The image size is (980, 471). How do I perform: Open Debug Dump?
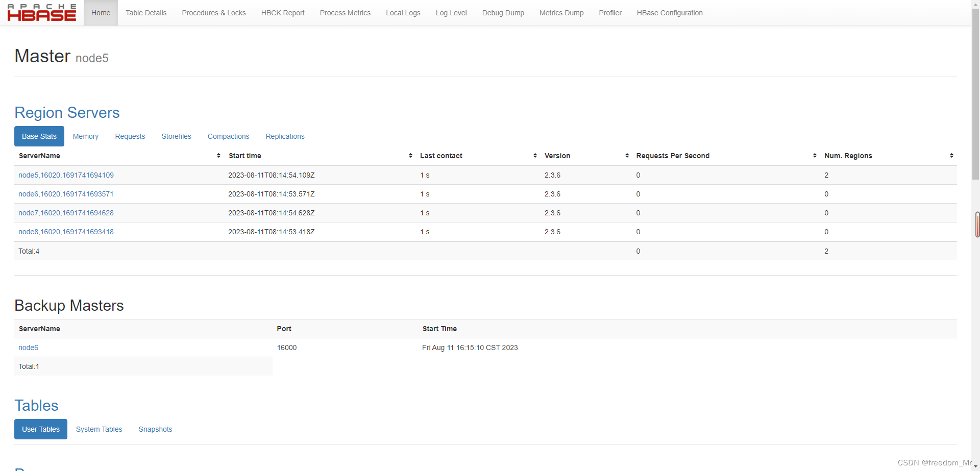[x=503, y=13]
